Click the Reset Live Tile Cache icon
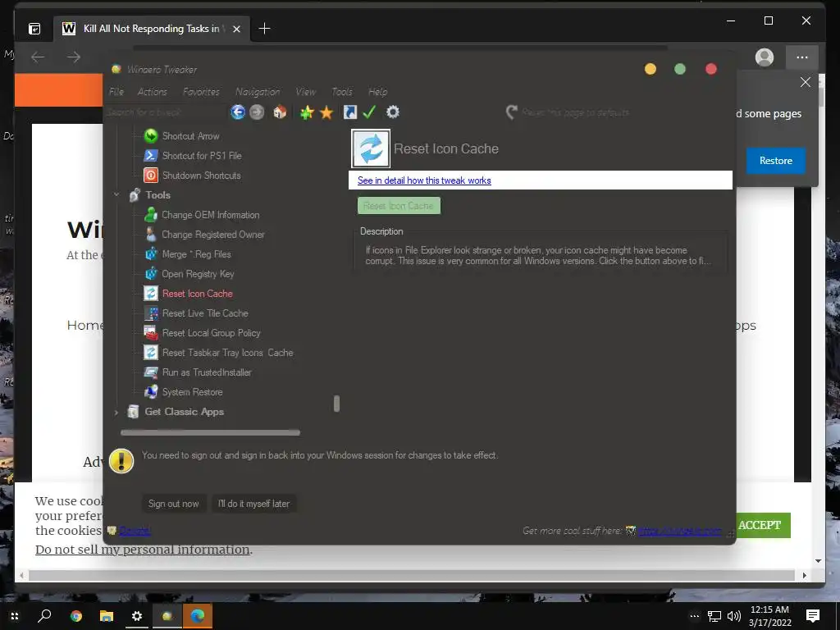Screen dimensions: 840x630 pos(151,313)
